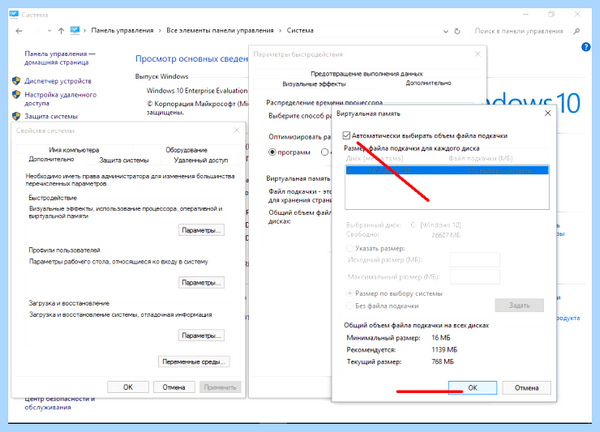
Task: Click shield icon next to Настройка удаленного доступа
Action: [x=16, y=94]
